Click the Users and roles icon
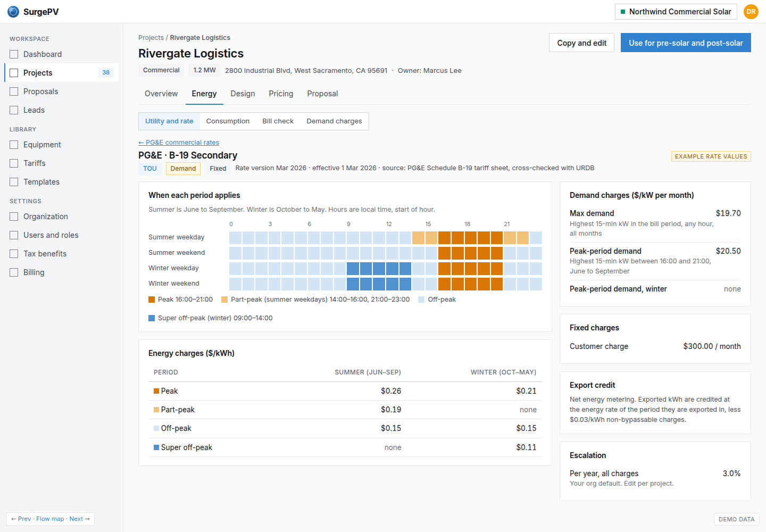Screen dimensions: 766x532 (14, 235)
